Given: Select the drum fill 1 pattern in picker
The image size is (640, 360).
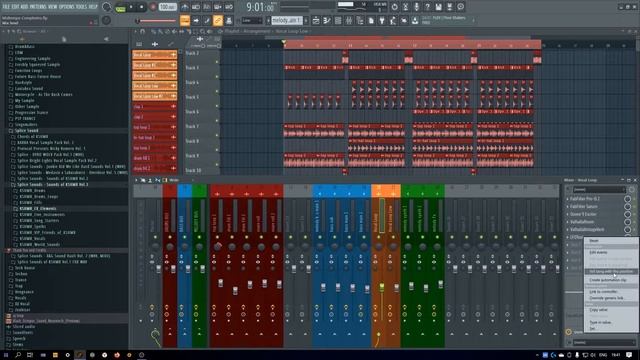Looking at the screenshot, I should (154, 158).
